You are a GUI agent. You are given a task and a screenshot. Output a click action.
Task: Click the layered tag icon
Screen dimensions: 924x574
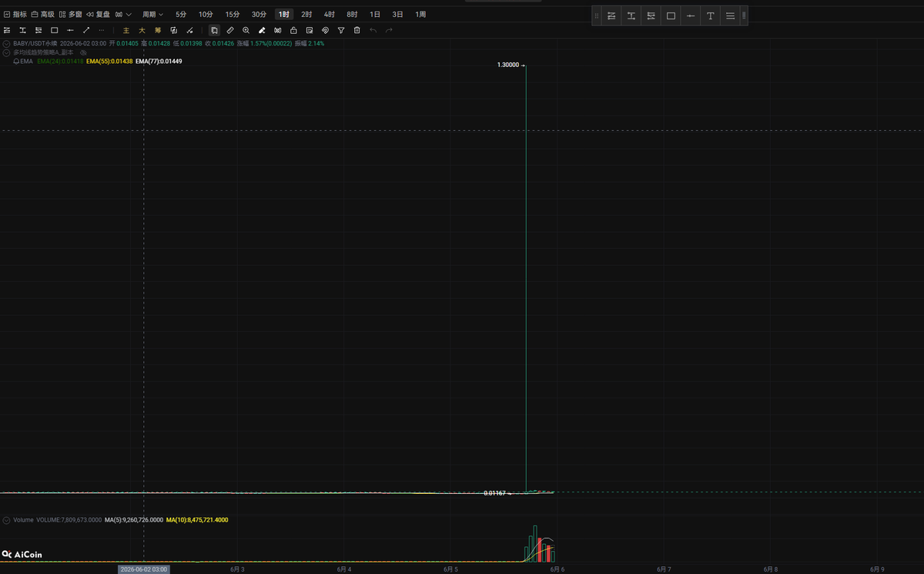(325, 30)
